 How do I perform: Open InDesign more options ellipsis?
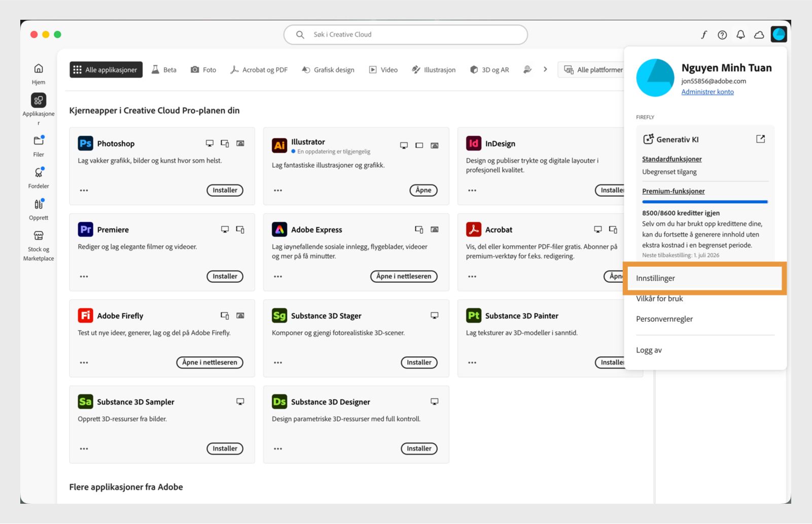(472, 191)
